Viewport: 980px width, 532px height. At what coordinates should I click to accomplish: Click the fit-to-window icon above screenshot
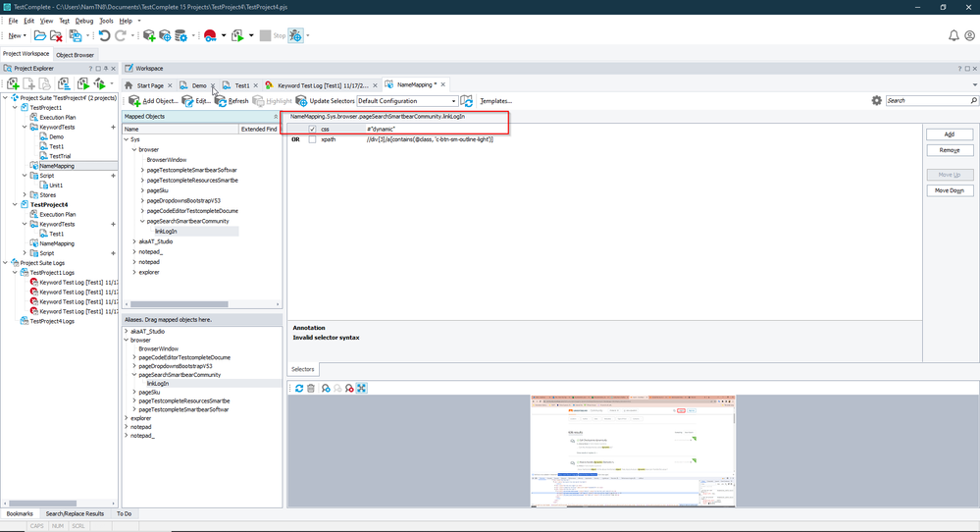click(362, 389)
